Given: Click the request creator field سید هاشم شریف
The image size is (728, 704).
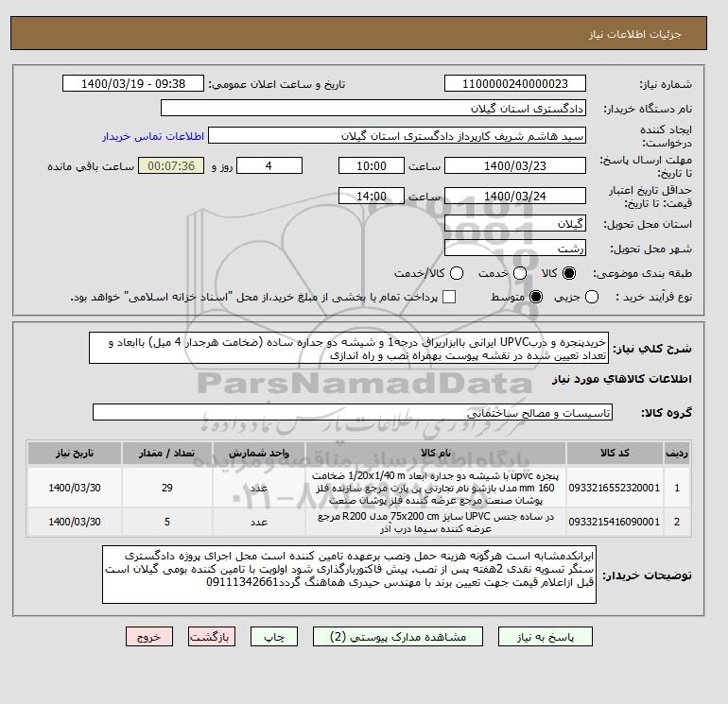Looking at the screenshot, I should pyautogui.click(x=397, y=135).
